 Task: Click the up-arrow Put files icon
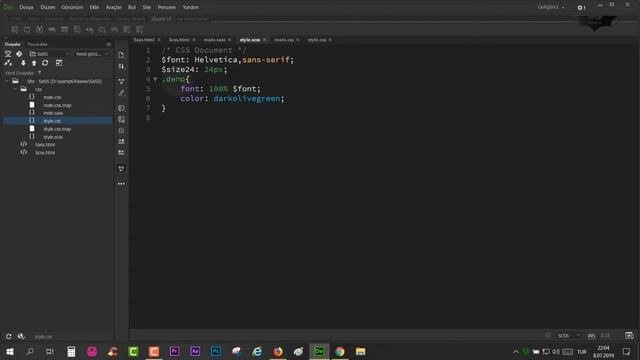point(34,63)
